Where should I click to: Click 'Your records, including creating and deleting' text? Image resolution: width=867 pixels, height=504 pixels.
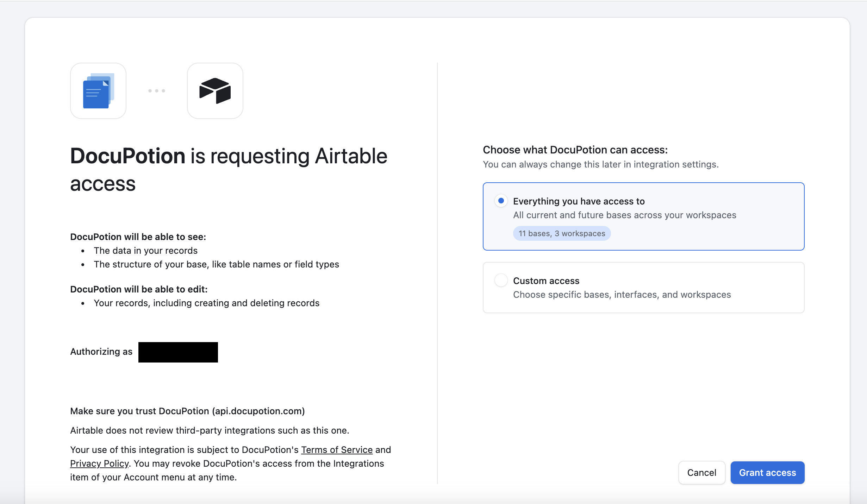click(206, 303)
